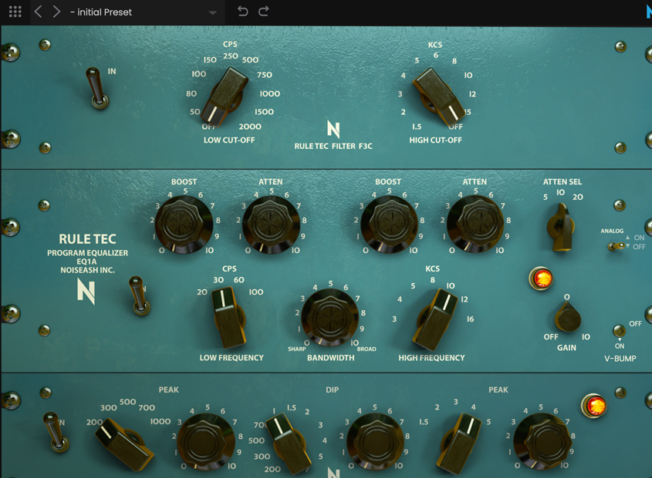652x478 pixels.
Task: Click the low BOOST knob
Action: (x=183, y=224)
